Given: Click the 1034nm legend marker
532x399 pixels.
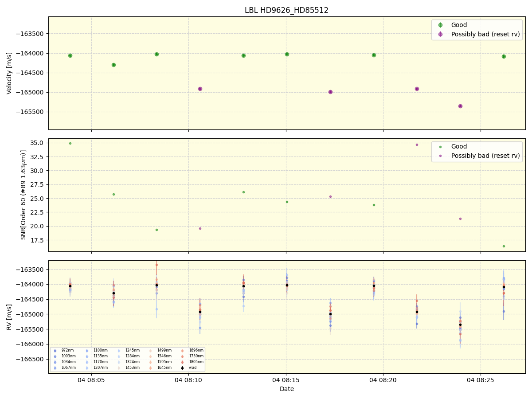Looking at the screenshot, I should point(55,362).
